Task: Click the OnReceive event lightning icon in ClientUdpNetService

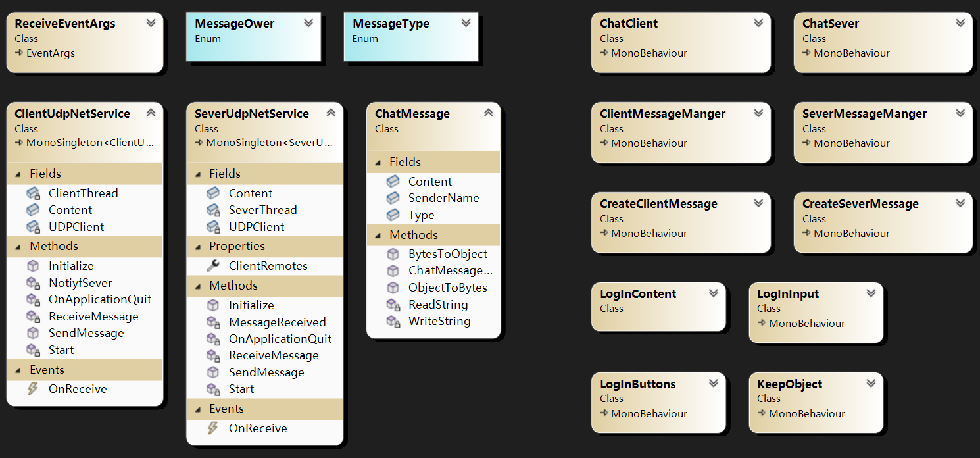Action: tap(33, 389)
